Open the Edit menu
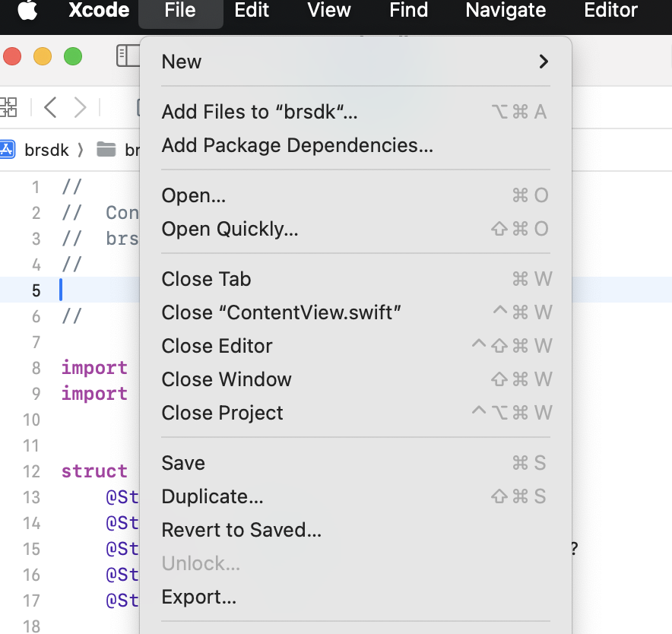Viewport: 672px width, 634px height. tap(252, 9)
